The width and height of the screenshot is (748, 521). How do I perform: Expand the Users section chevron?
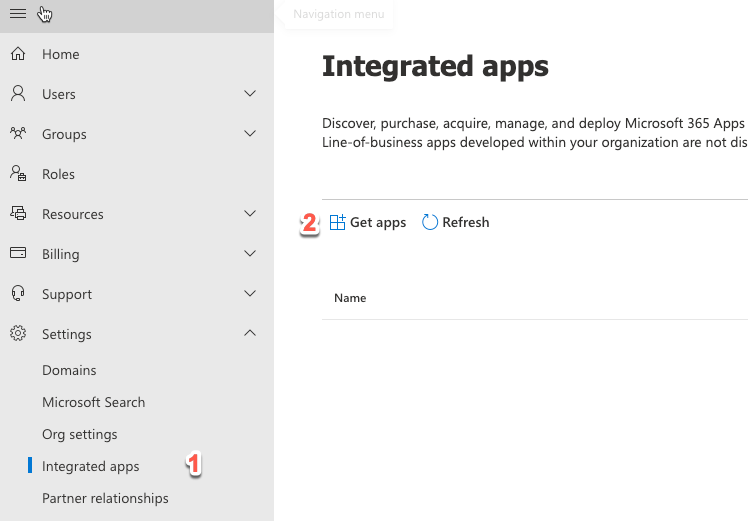tap(250, 94)
